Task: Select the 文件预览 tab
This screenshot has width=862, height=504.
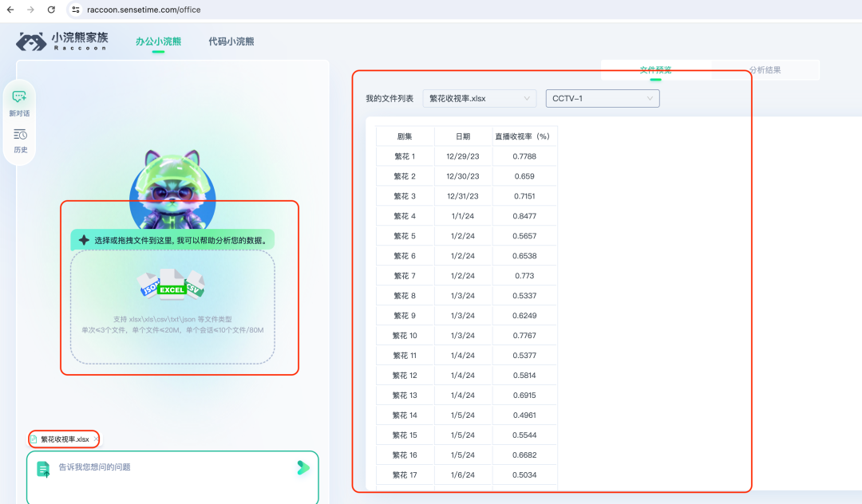Action: (656, 69)
